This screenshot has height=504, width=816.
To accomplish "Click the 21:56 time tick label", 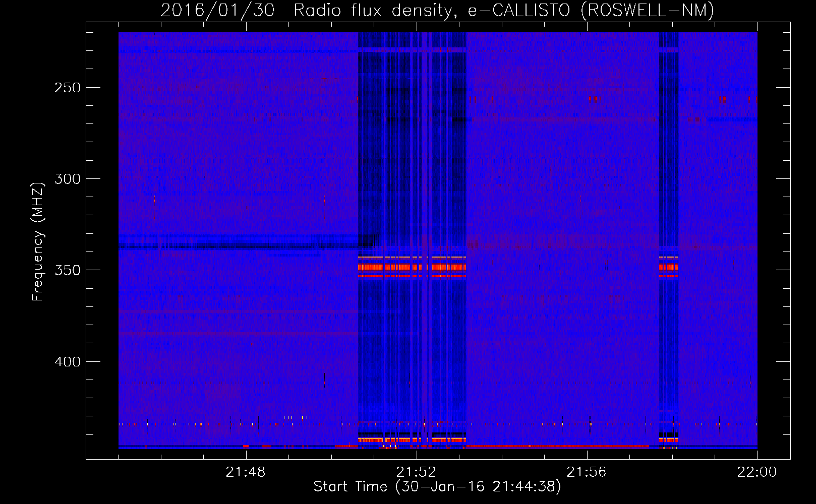I will point(587,472).
